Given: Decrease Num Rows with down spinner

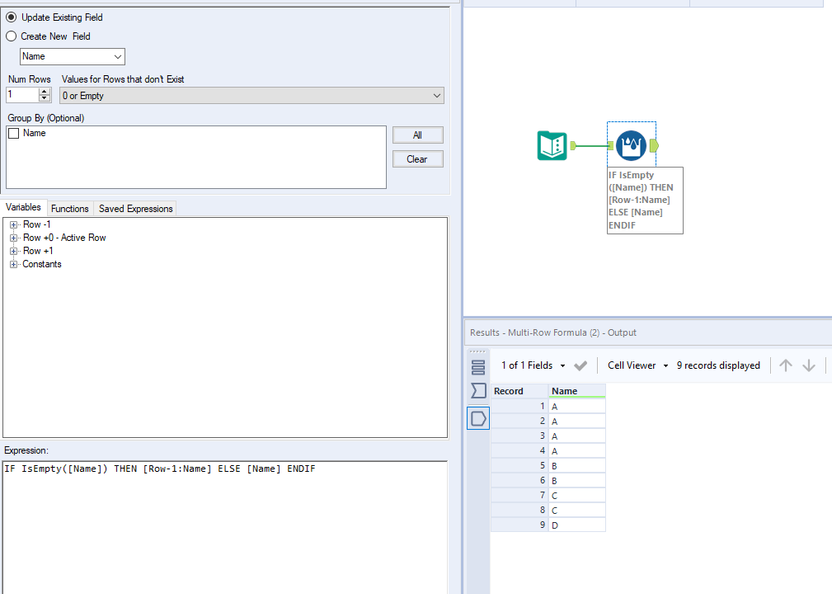Looking at the screenshot, I should (x=45, y=99).
